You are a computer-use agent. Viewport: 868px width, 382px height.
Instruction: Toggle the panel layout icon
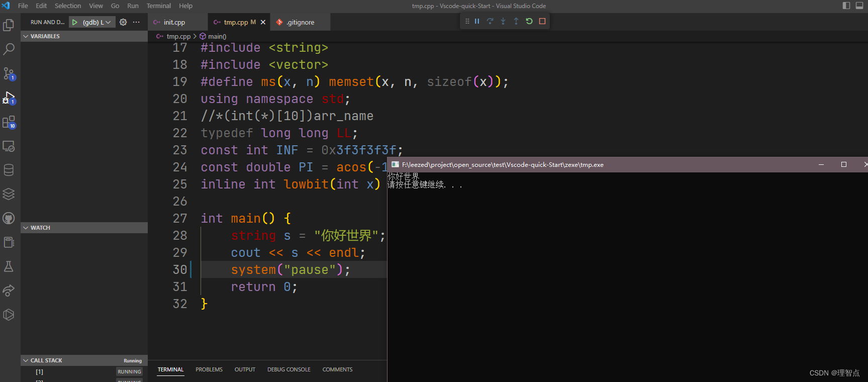(859, 6)
